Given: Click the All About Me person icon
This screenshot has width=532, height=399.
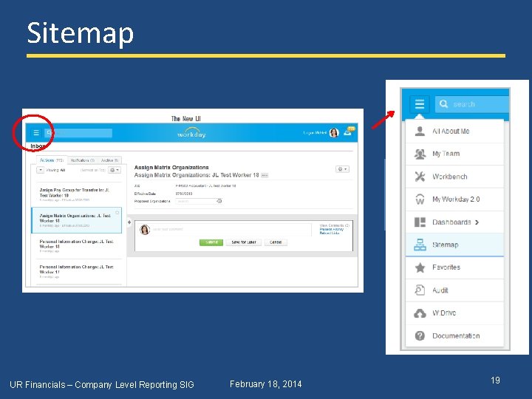Looking at the screenshot, I should (x=420, y=132).
